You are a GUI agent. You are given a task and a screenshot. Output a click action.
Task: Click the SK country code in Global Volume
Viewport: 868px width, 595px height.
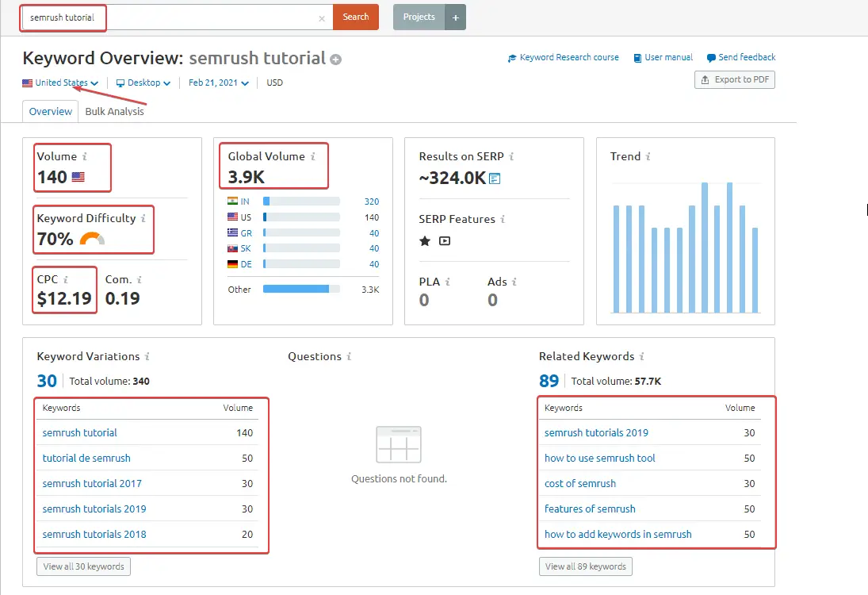tap(246, 249)
